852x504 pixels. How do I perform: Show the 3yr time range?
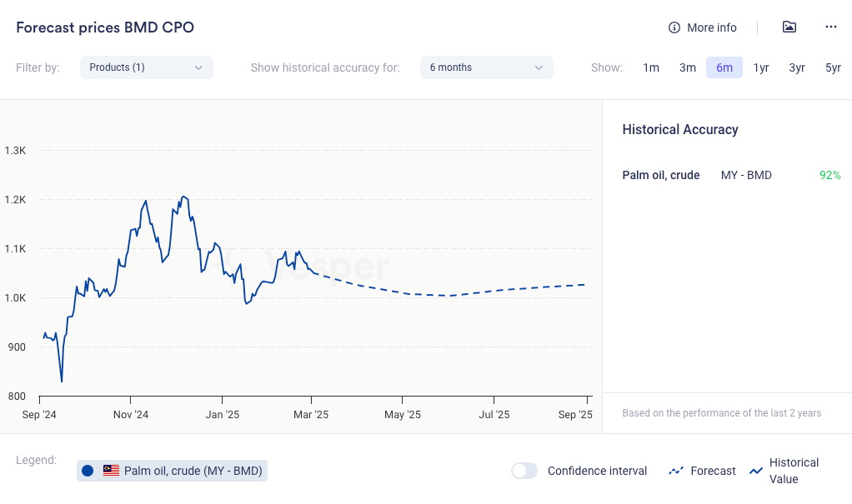coord(797,67)
